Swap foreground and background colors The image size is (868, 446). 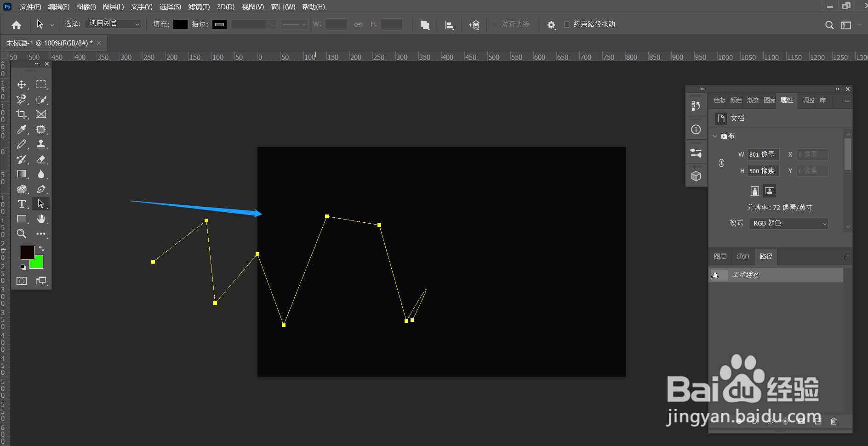click(x=41, y=248)
